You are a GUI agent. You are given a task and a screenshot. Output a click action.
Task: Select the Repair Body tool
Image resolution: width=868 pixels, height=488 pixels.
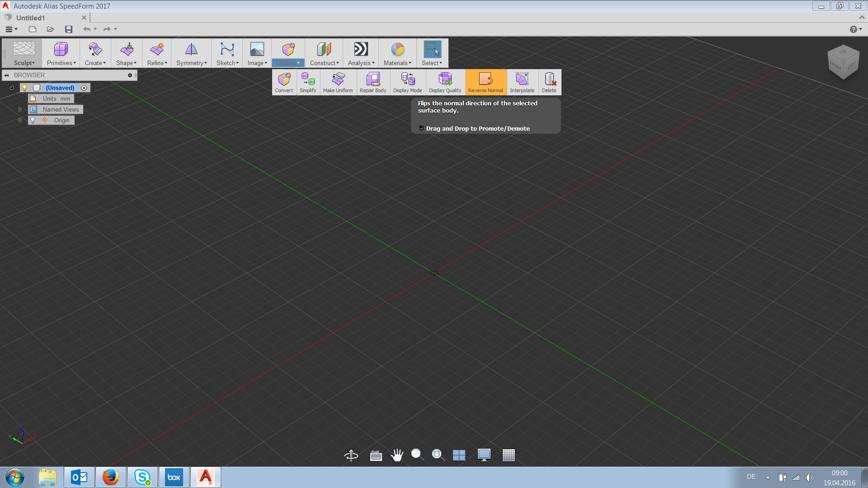tap(373, 82)
